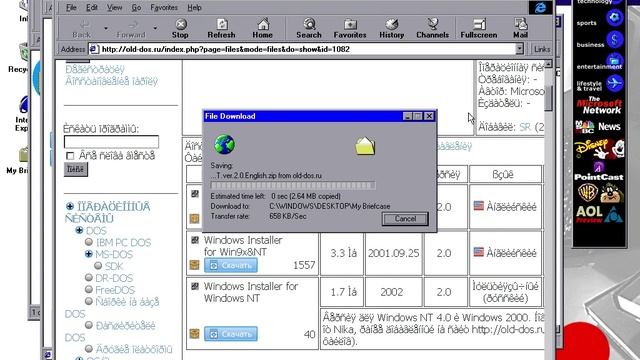Click the file icon beside Windows Installer for Windows NT
The width and height of the screenshot is (640, 360).
(x=195, y=286)
